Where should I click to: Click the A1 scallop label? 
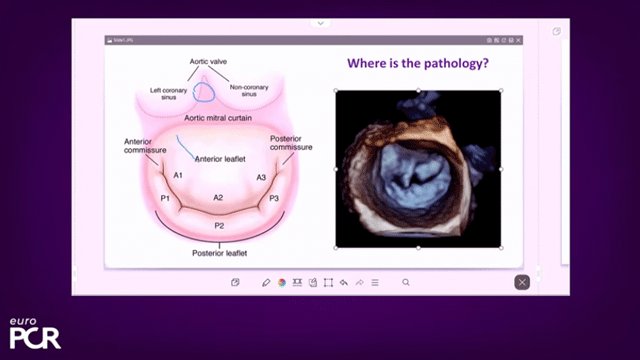click(178, 176)
